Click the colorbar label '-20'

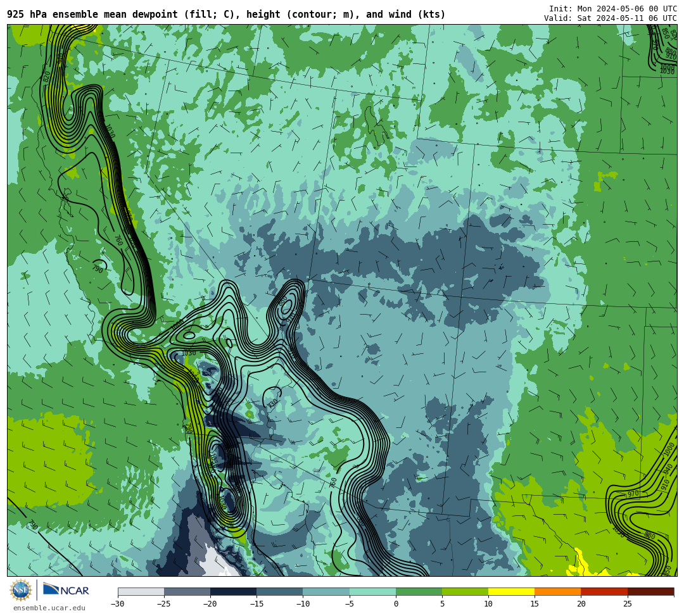(210, 604)
